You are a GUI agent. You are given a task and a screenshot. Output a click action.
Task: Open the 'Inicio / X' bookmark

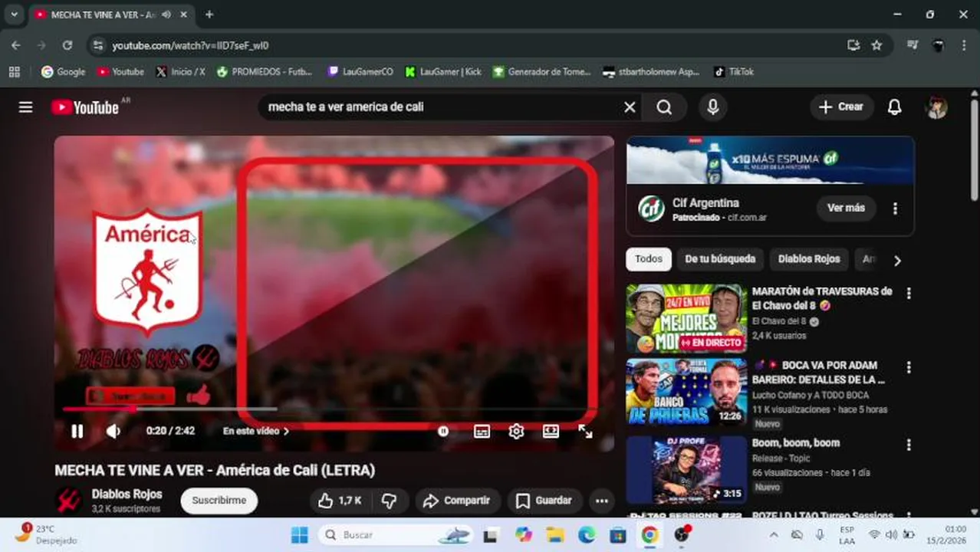click(180, 72)
